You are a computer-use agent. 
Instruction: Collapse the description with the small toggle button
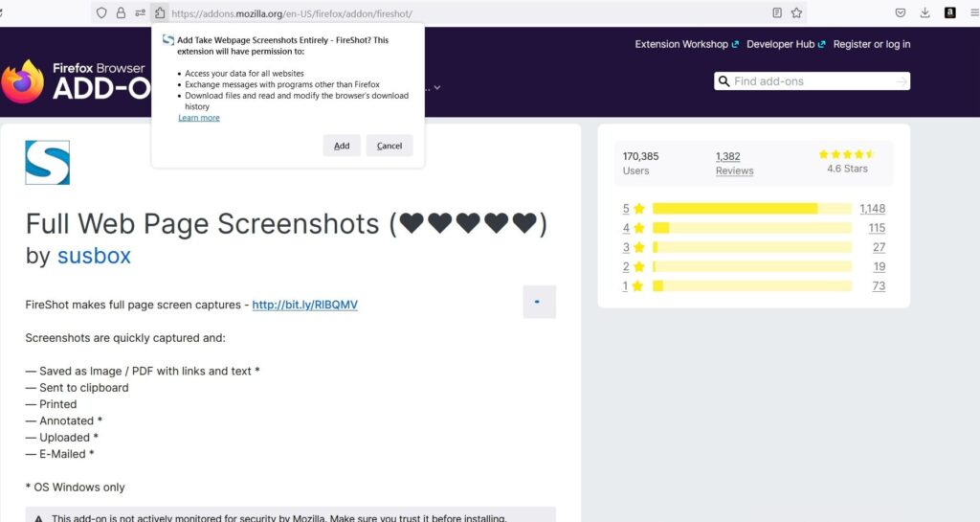540,302
